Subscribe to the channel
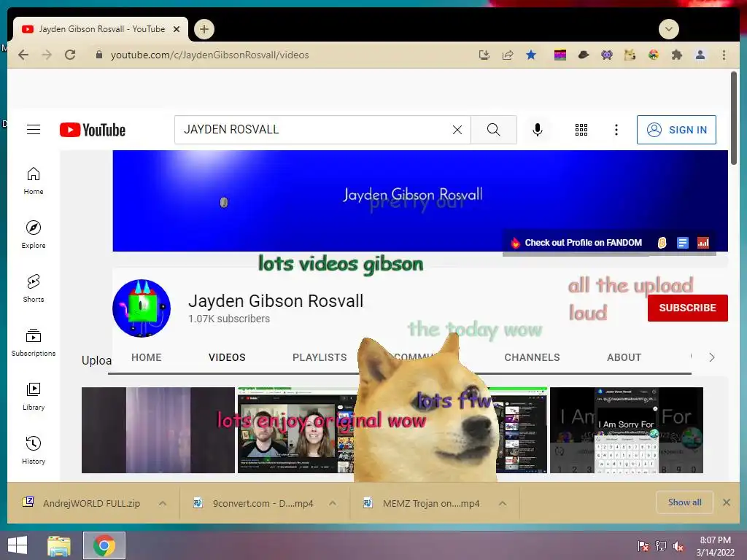 [x=687, y=308]
